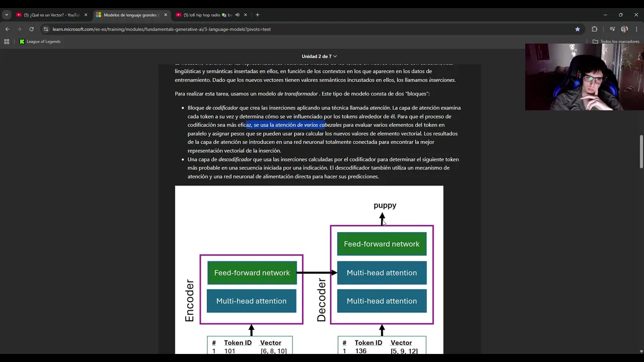Close the 'Modelos de lenguaje grandes' tab

point(166,15)
